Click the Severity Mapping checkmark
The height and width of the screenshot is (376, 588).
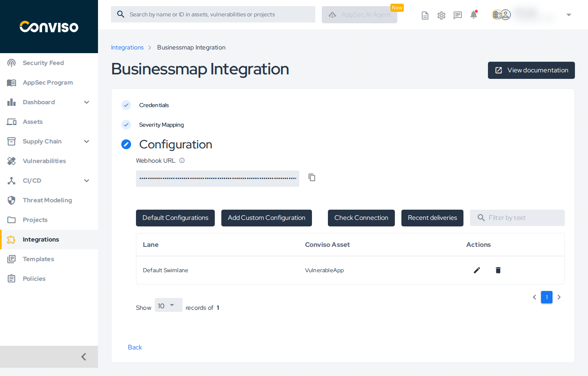[126, 125]
